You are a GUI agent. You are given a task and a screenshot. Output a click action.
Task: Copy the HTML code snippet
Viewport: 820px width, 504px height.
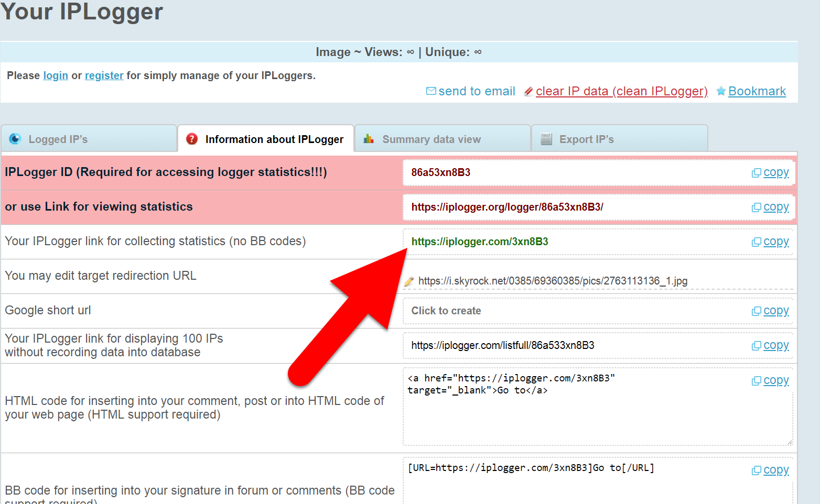pyautogui.click(x=776, y=380)
